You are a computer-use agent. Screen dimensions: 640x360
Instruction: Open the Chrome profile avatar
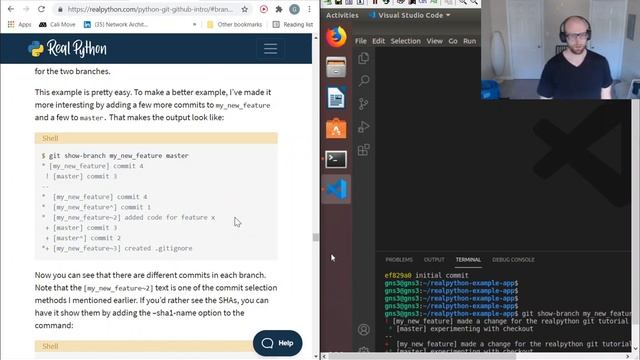pos(294,9)
